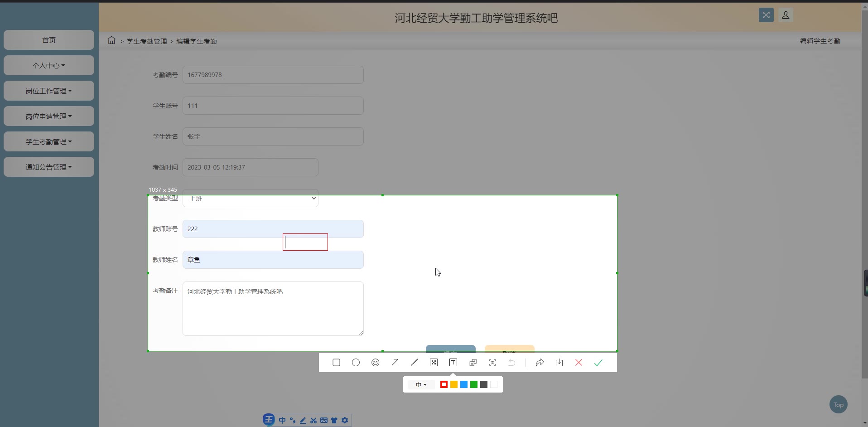868x427 pixels.
Task: Click the fullscreen toggle icon in header
Action: coord(766,15)
